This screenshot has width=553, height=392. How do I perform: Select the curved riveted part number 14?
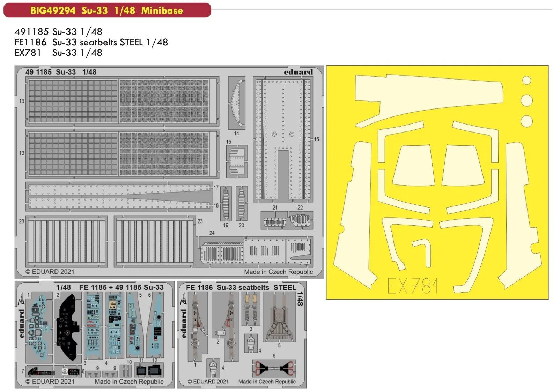(x=237, y=103)
